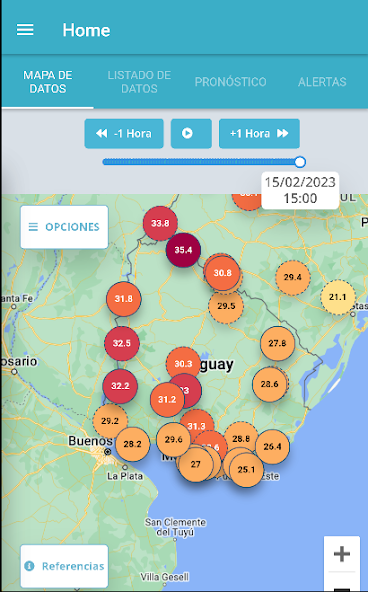
Task: Select the 32.5 red station marker
Action: pyautogui.click(x=122, y=343)
